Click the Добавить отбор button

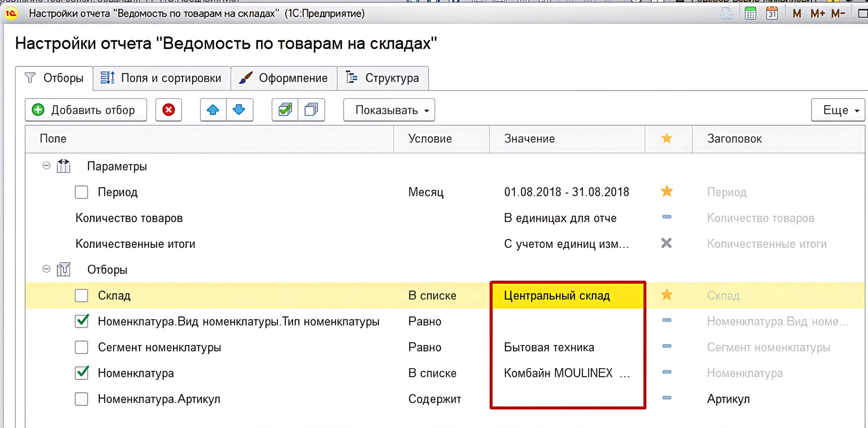86,110
